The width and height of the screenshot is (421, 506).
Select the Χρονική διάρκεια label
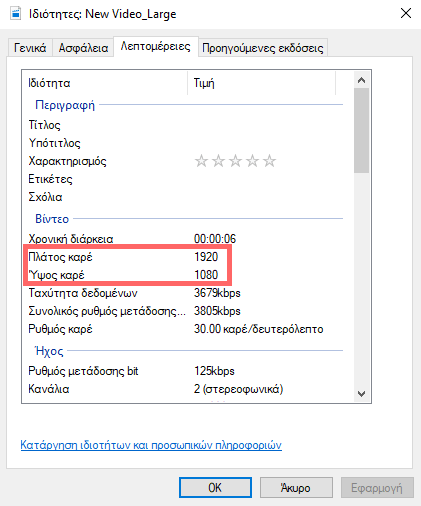pyautogui.click(x=71, y=239)
